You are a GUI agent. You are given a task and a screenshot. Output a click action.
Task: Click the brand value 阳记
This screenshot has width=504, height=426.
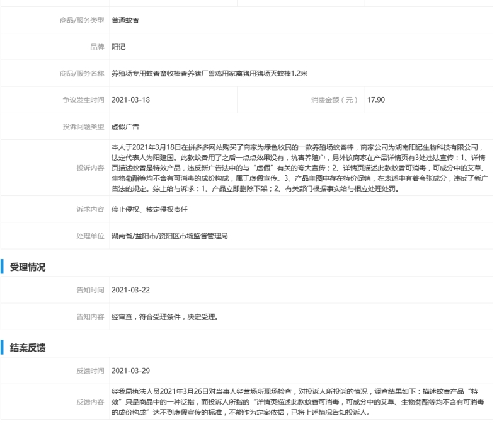[x=118, y=47]
